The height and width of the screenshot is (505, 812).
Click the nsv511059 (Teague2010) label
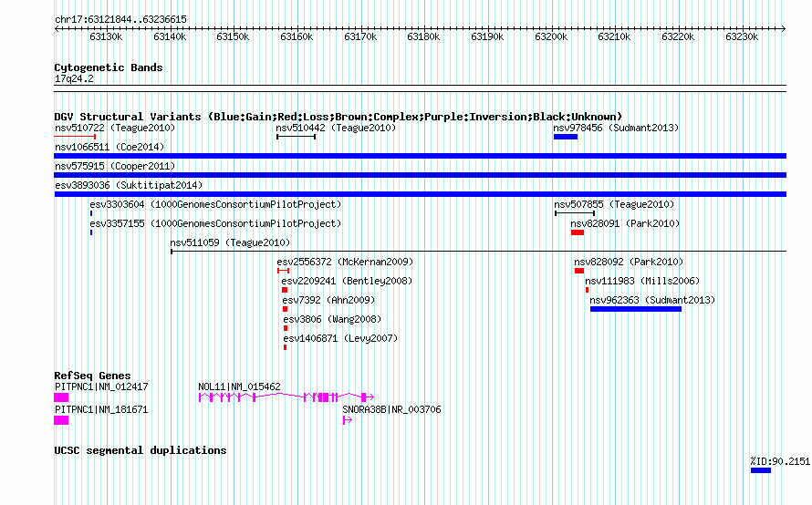pyautogui.click(x=230, y=242)
